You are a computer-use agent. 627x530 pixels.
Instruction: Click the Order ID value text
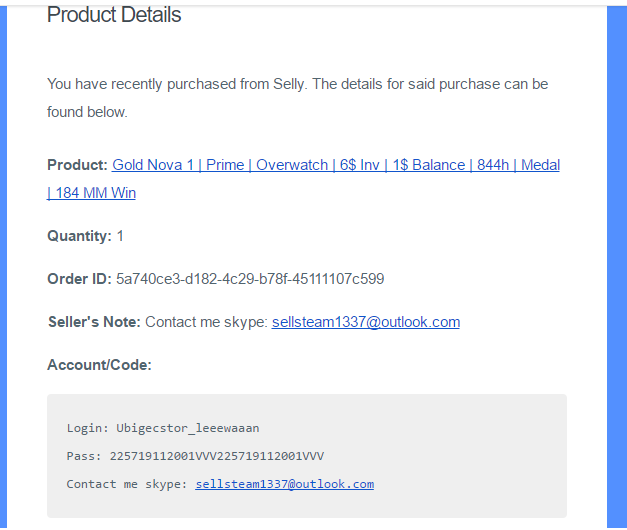tap(250, 279)
